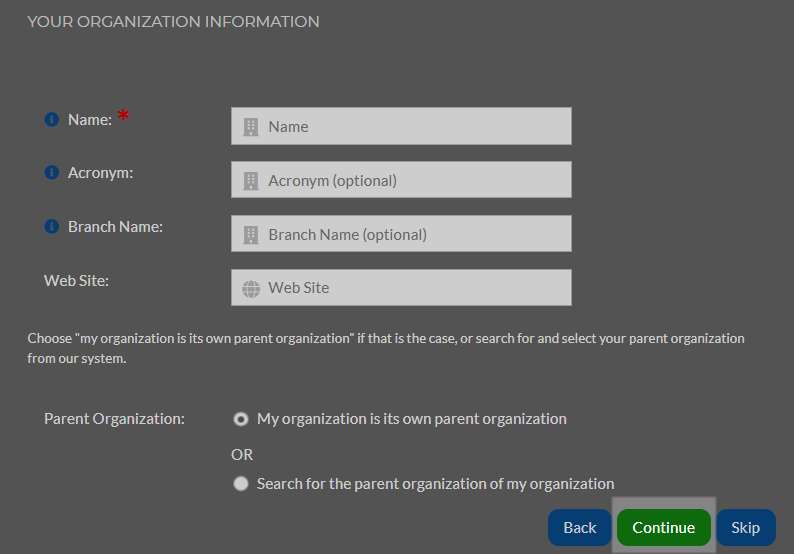Viewport: 794px width, 554px height.
Task: Click the info icon beside Name label
Action: (x=52, y=120)
